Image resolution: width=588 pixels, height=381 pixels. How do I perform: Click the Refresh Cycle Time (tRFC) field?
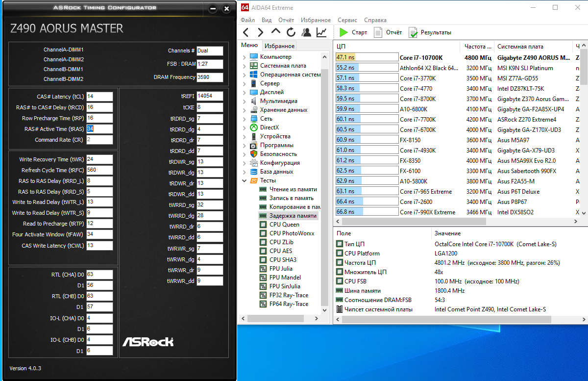click(x=99, y=170)
